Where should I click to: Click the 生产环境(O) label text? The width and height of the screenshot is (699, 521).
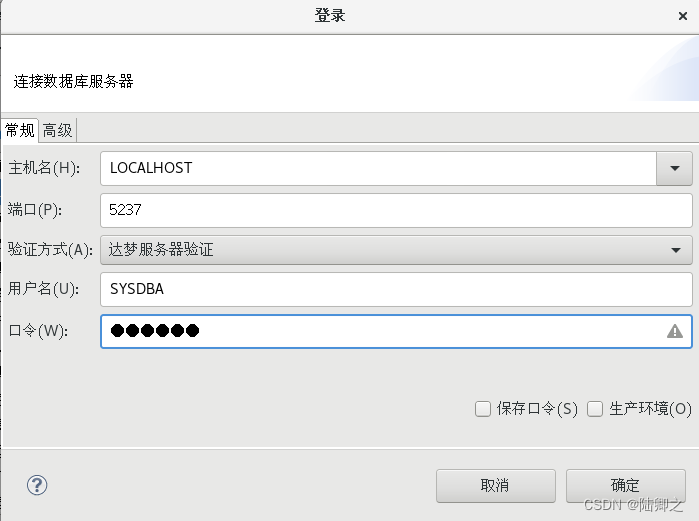[x=650, y=409]
